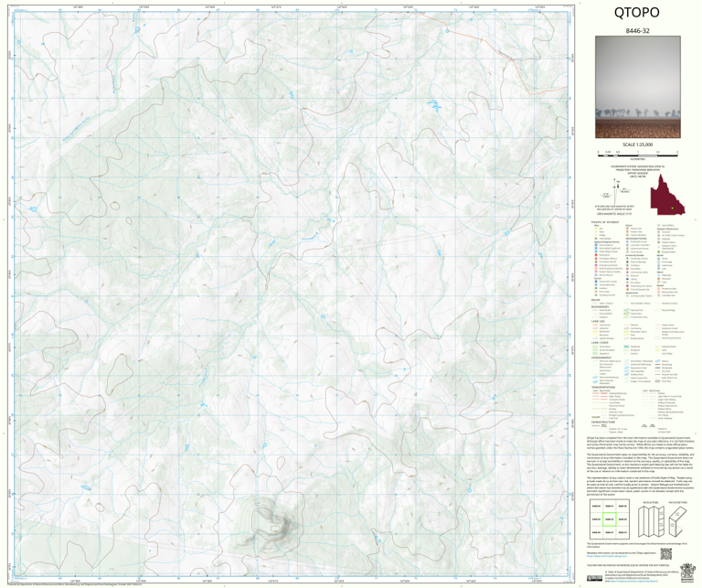Click the QR code beside the metadata text
The height and width of the screenshot is (588, 702).
click(666, 554)
